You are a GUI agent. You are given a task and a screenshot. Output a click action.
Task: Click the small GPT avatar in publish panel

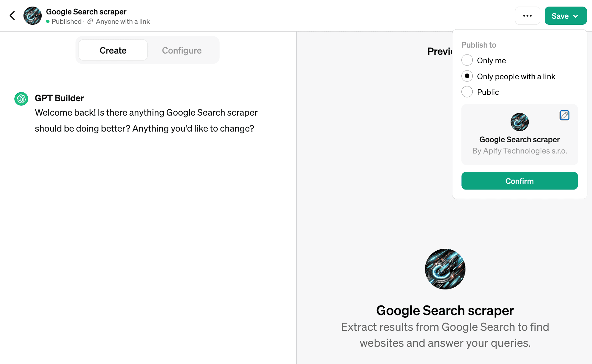pos(519,122)
